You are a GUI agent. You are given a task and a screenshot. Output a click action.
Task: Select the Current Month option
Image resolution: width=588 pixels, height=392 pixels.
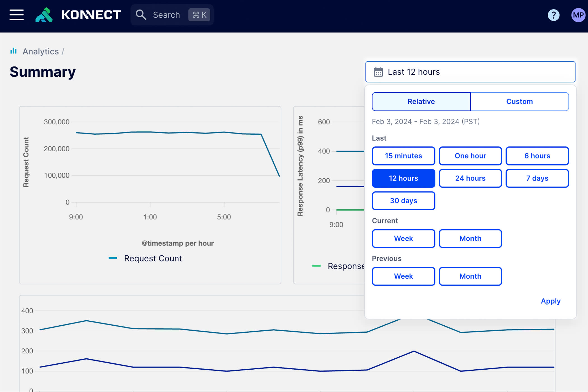[470, 239]
